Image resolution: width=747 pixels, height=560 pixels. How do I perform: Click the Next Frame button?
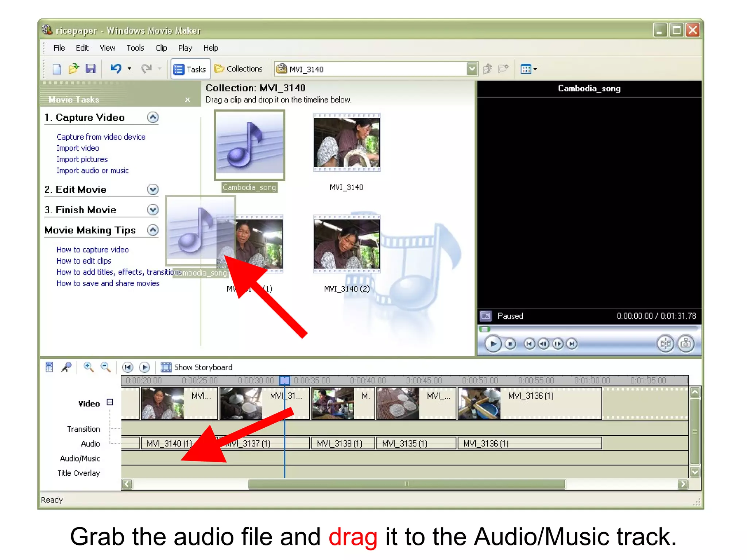coord(558,344)
